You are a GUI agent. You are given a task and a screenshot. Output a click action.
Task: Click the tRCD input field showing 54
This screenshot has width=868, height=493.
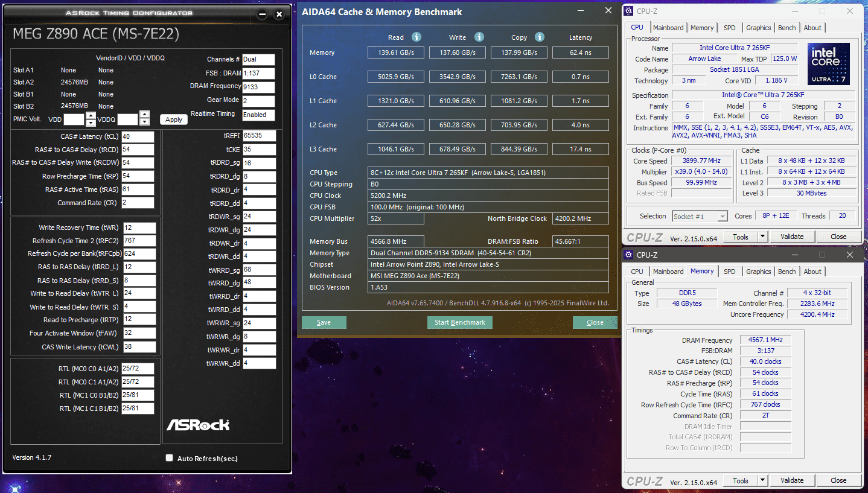click(138, 150)
